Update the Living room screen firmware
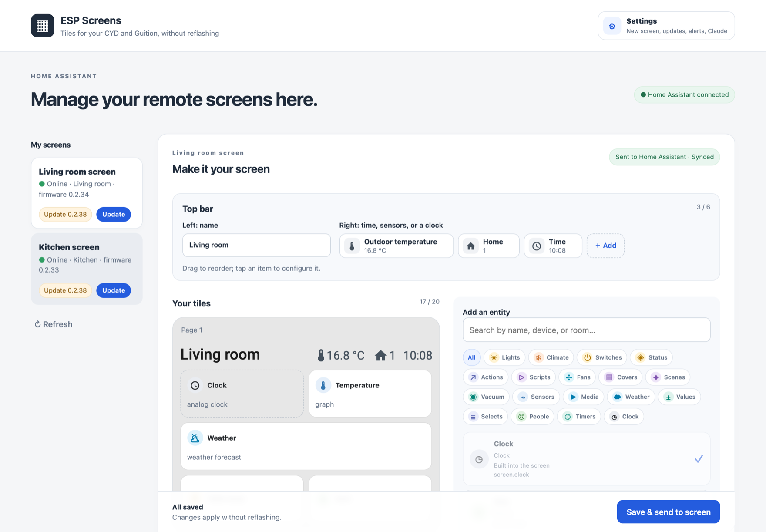 114,214
